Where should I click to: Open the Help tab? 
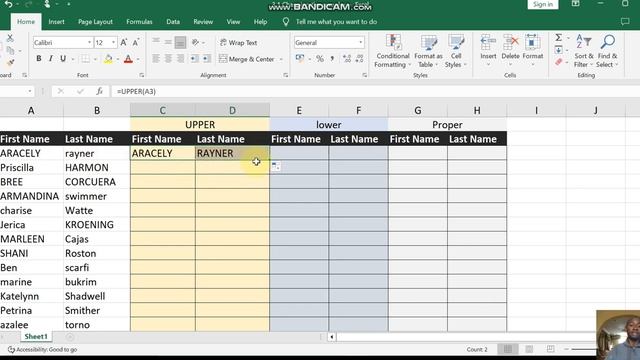(260, 22)
